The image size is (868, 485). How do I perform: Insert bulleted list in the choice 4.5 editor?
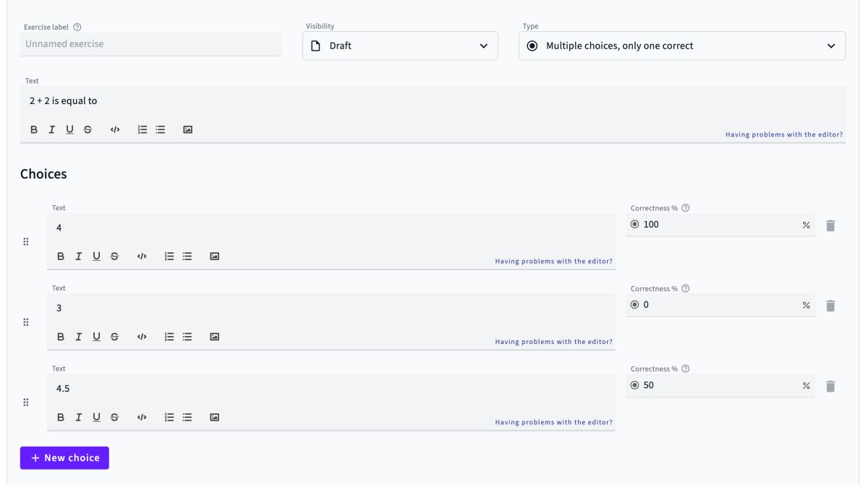click(x=187, y=417)
